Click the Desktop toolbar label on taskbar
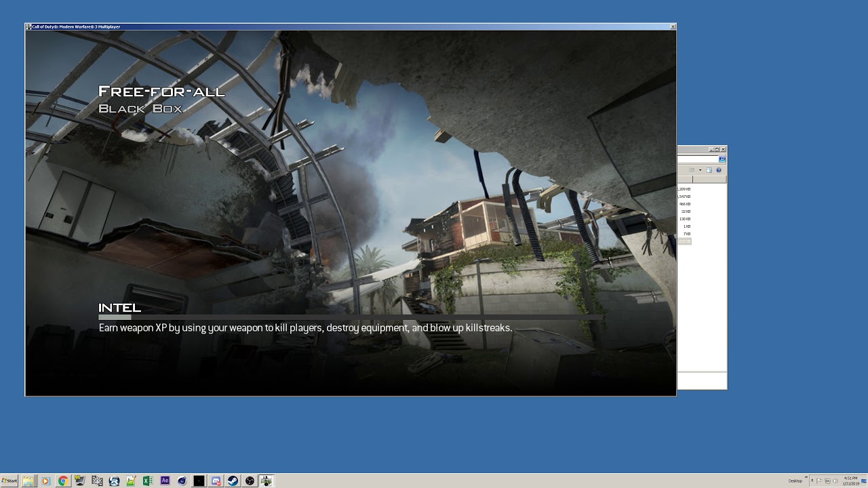This screenshot has width=868, height=488. click(795, 481)
